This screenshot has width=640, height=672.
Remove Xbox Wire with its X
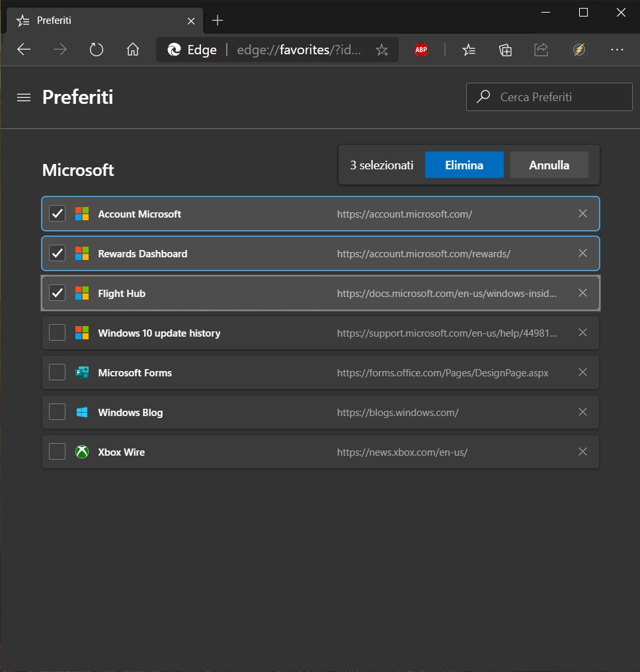[x=582, y=452]
